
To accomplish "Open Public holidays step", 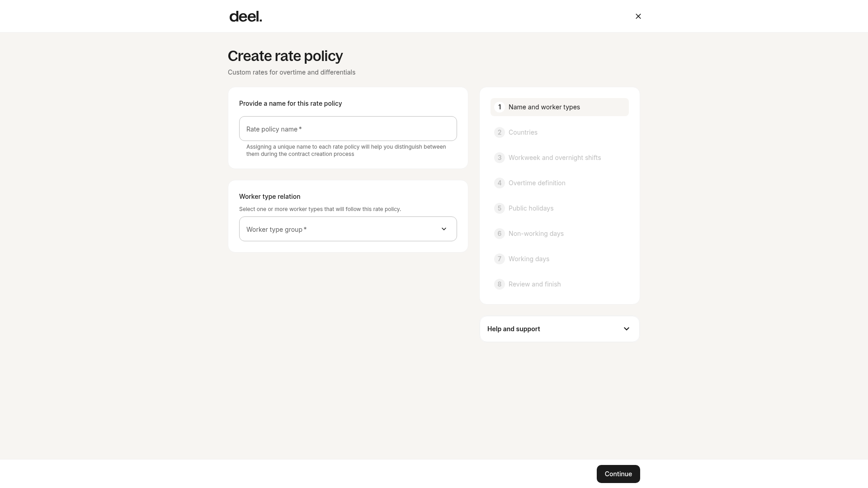I will point(559,208).
